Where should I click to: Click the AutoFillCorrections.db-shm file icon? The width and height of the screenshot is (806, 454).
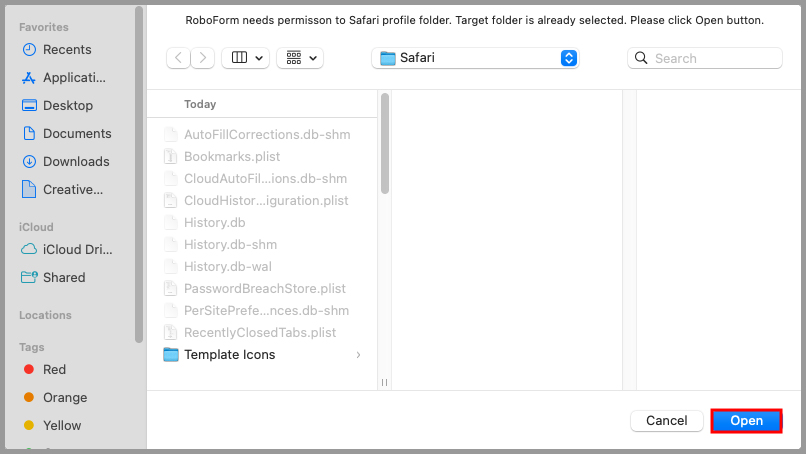[x=170, y=135]
